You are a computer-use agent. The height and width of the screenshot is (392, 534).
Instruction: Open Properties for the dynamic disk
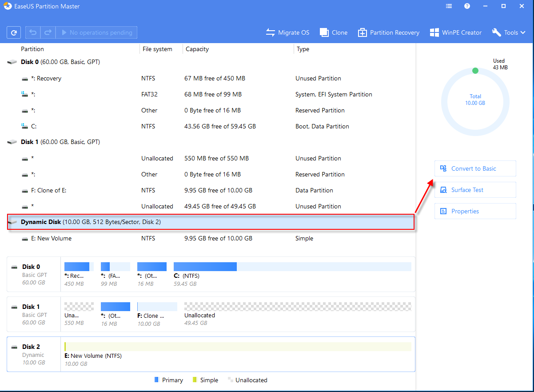pyautogui.click(x=475, y=211)
